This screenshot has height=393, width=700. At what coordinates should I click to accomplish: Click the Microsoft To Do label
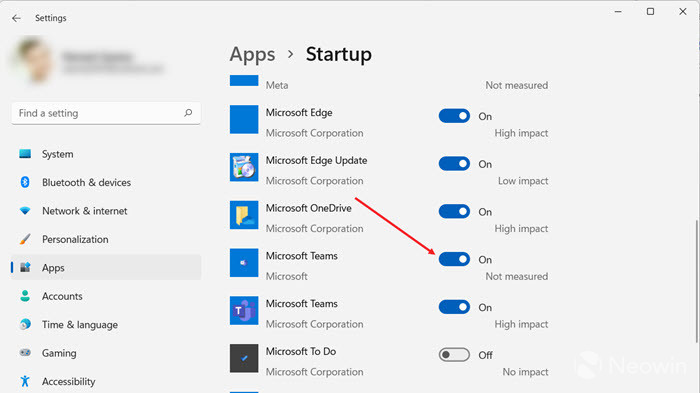[301, 351]
